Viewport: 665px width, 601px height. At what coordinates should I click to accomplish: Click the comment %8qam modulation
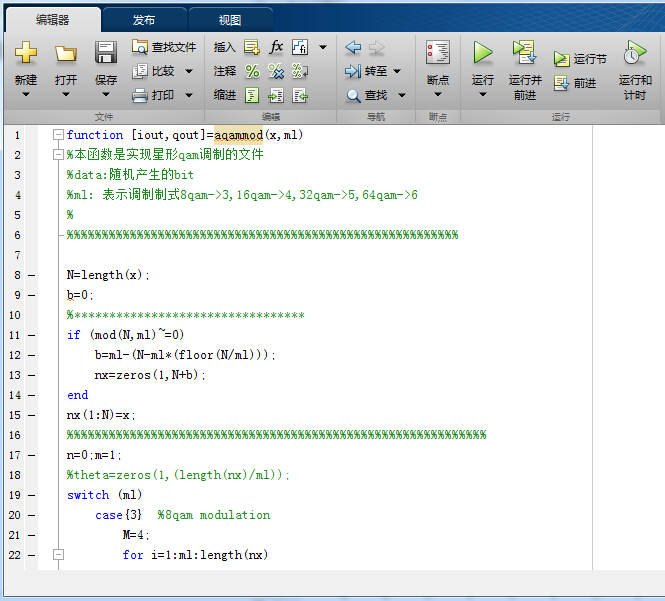click(x=214, y=515)
